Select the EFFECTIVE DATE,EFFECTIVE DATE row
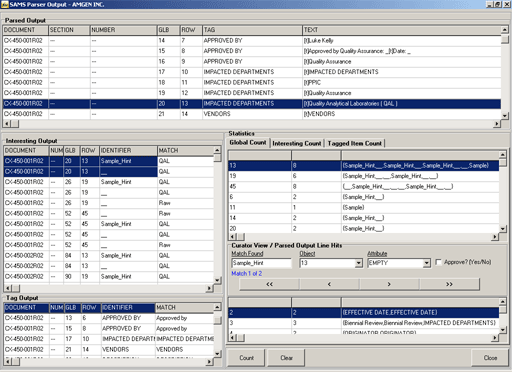The height and width of the screenshot is (372, 512). click(363, 312)
